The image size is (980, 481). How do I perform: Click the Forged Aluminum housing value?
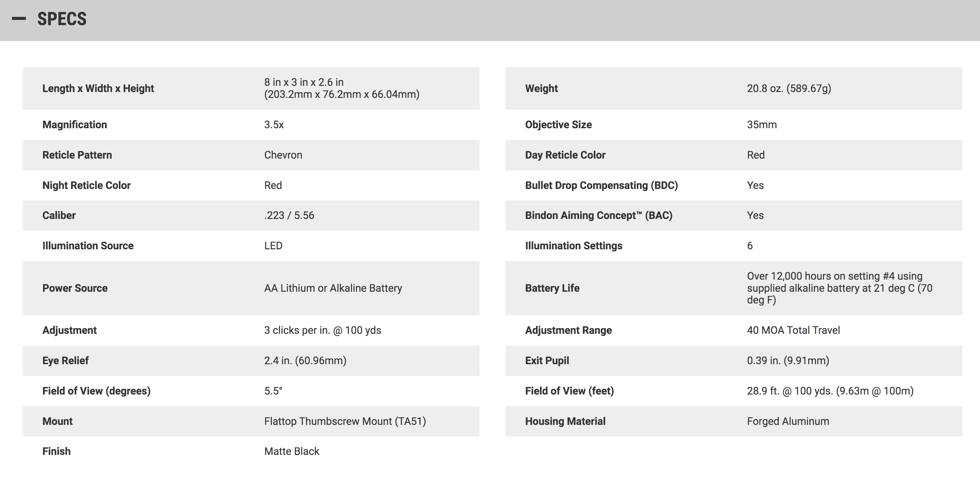tap(788, 421)
